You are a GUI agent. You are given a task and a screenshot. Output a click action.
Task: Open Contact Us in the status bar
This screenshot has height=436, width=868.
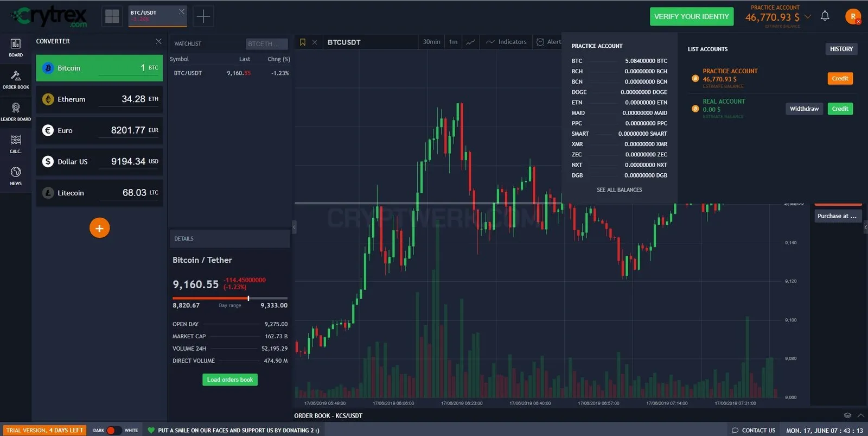[754, 430]
